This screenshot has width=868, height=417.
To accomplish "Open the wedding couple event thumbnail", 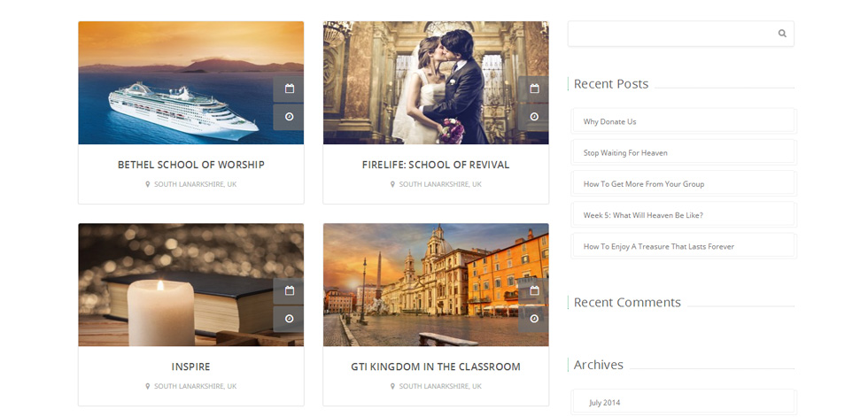I will coord(436,83).
